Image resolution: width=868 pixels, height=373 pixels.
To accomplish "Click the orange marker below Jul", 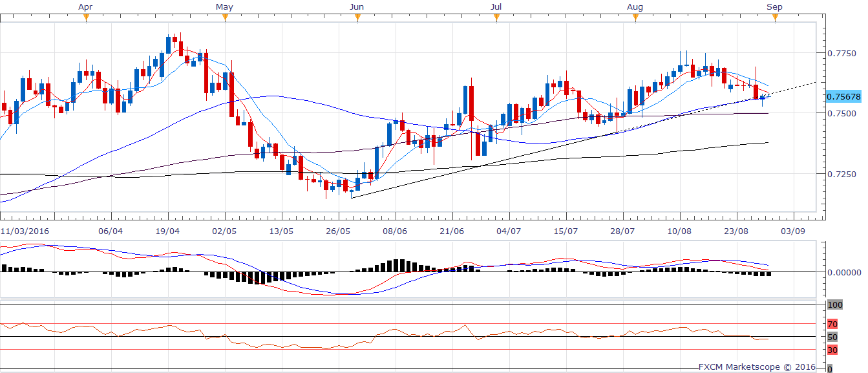I will coord(496,17).
